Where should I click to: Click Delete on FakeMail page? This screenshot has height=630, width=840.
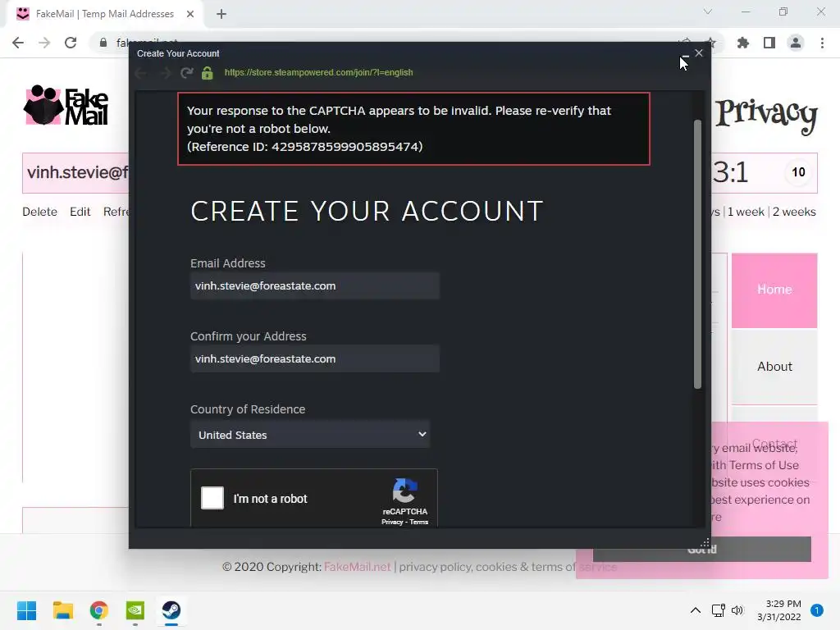(x=39, y=212)
